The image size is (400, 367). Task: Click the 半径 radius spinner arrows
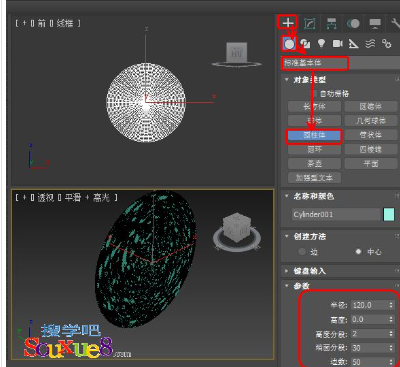click(391, 305)
